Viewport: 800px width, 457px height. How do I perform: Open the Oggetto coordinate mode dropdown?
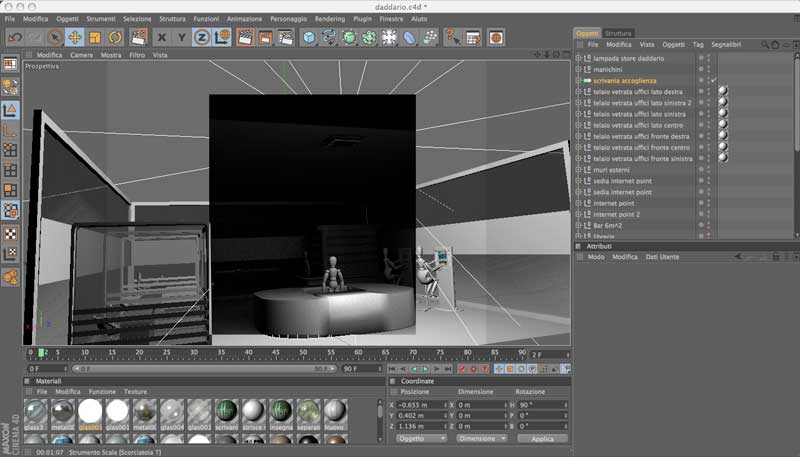(421, 438)
